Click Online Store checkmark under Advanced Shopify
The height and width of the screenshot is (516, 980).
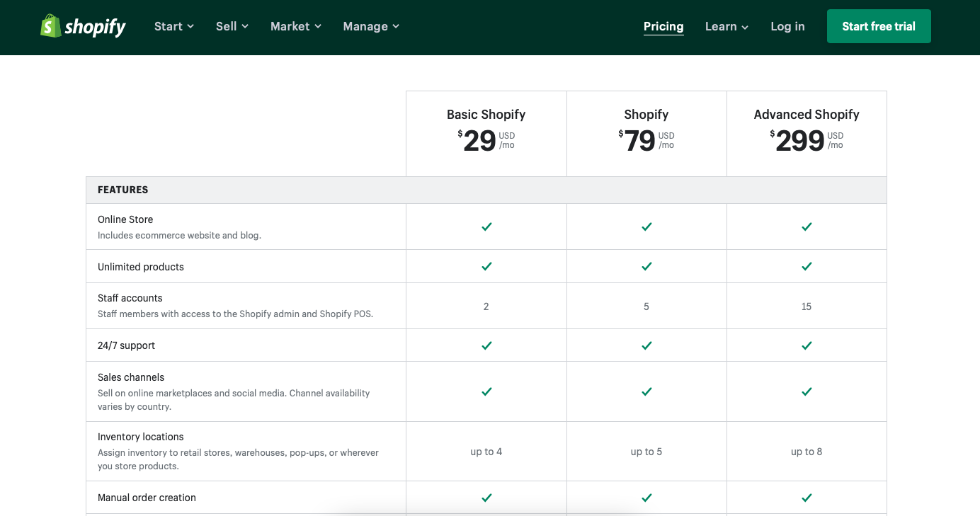pyautogui.click(x=807, y=227)
